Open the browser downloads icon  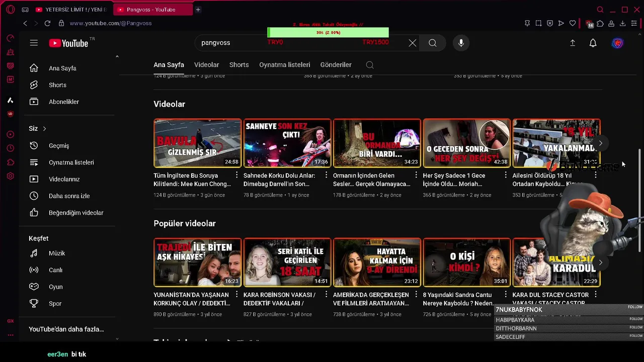622,23
